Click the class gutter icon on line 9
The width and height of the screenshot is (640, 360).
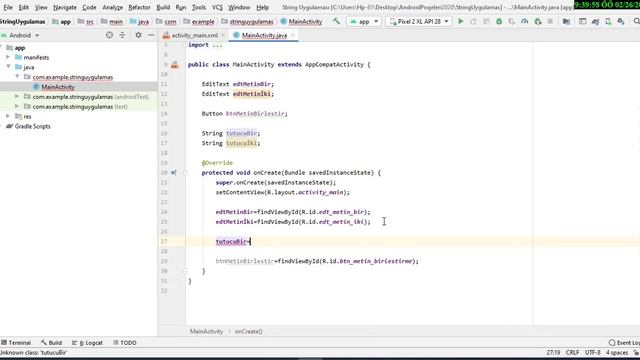[175, 64]
